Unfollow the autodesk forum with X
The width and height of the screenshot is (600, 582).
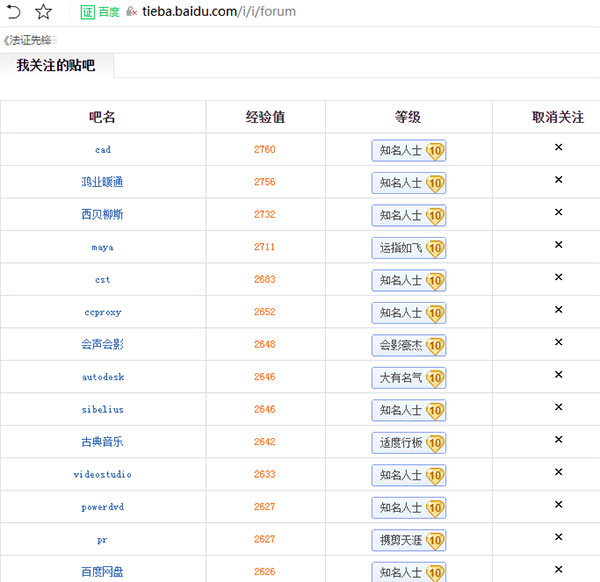558,375
